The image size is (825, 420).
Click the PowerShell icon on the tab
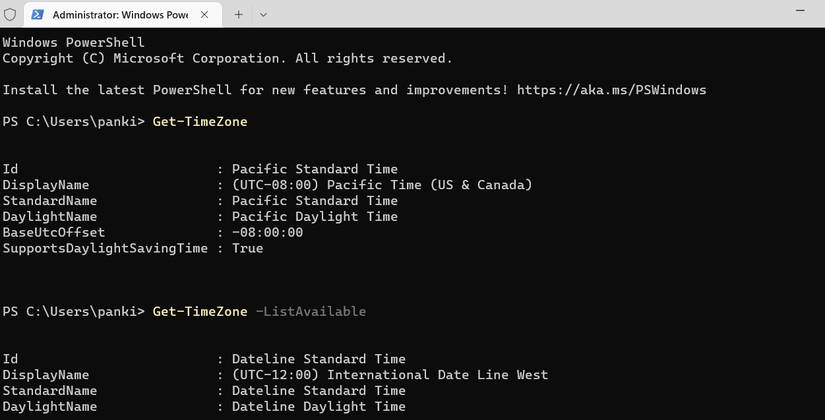37,14
